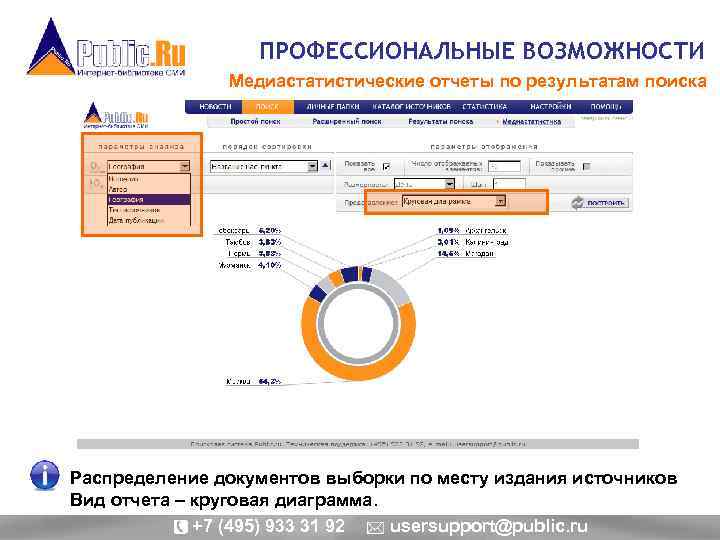Click the 4,10% chart label
This screenshot has height=540, width=720.
pyautogui.click(x=270, y=265)
